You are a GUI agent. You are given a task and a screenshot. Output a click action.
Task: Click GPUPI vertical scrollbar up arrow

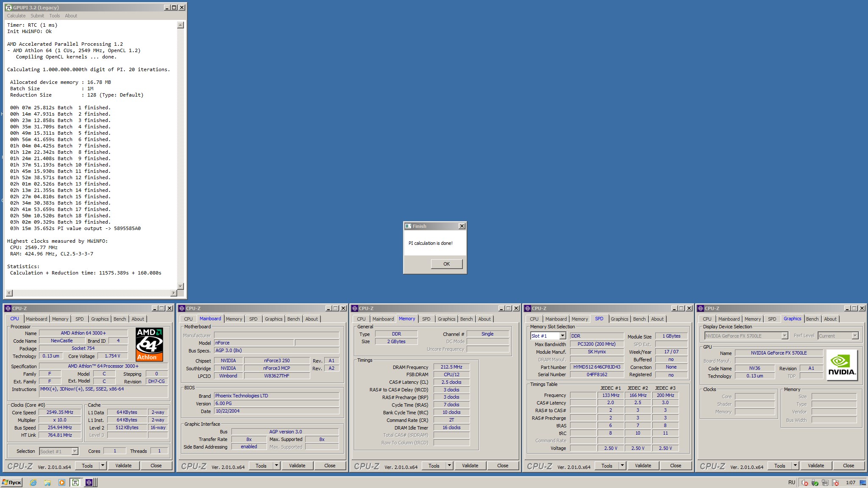pyautogui.click(x=181, y=25)
